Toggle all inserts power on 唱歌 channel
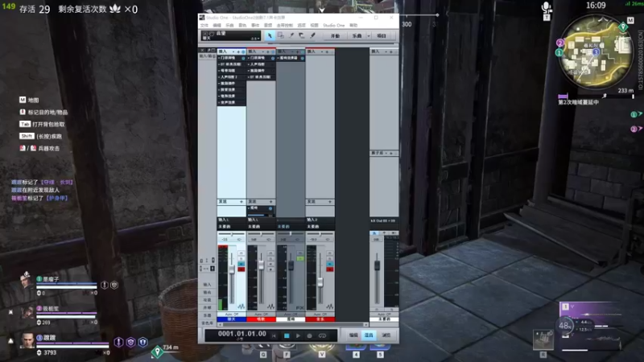The width and height of the screenshot is (644, 362). coord(273,51)
